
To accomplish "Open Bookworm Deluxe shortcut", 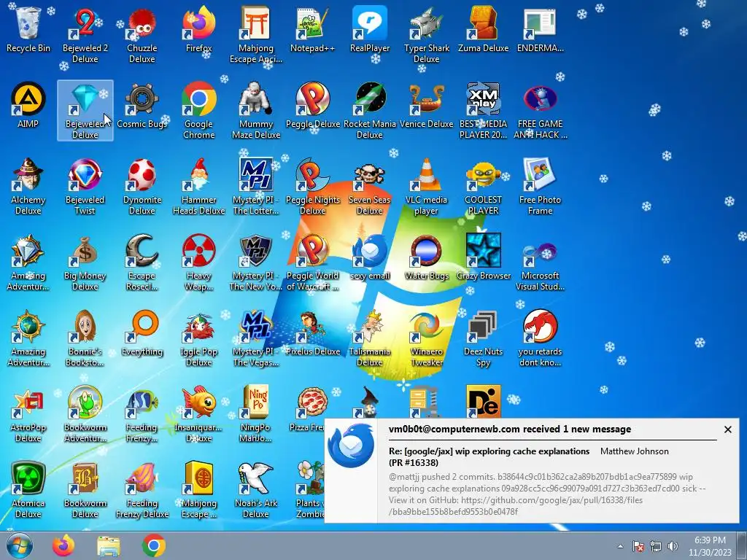I will tap(85, 489).
